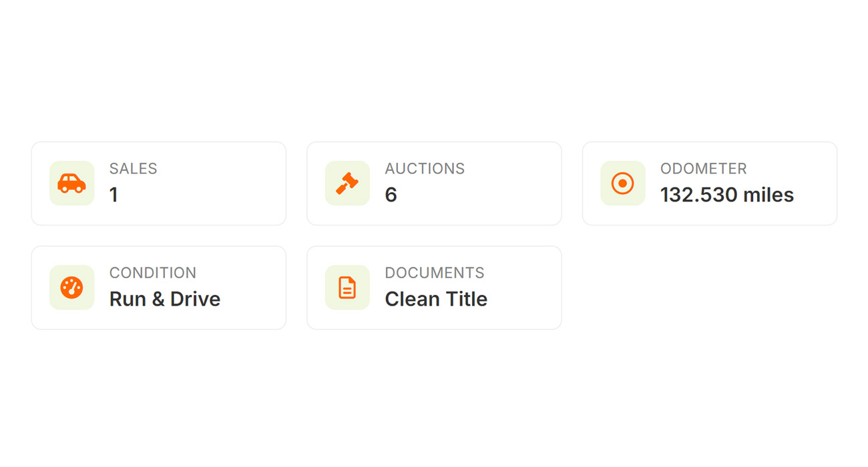This screenshot has width=868, height=467.
Task: Select the SALES label
Action: [134, 169]
